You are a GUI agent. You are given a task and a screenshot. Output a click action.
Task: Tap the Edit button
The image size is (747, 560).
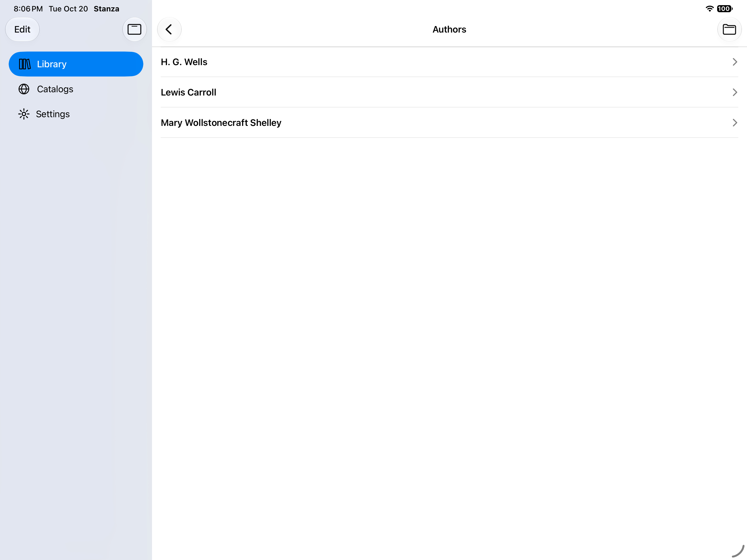tap(22, 29)
